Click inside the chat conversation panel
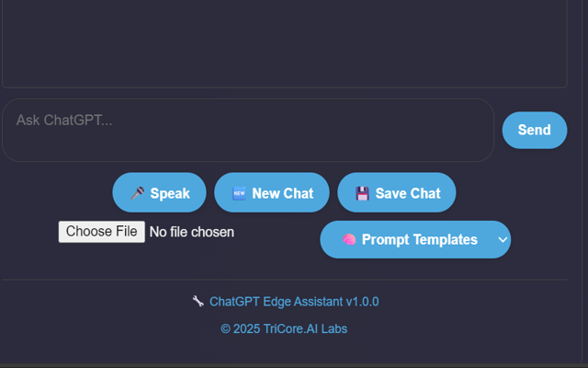This screenshot has height=368, width=588. point(284,41)
